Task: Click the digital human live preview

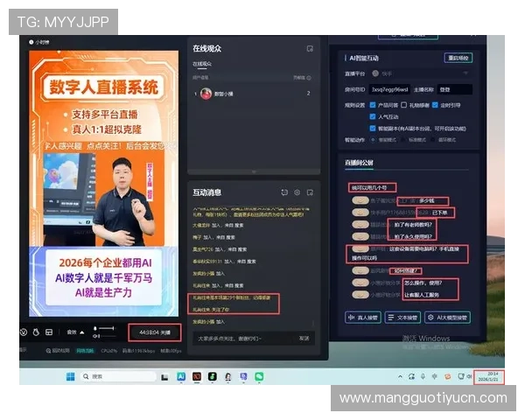Action: [x=104, y=184]
